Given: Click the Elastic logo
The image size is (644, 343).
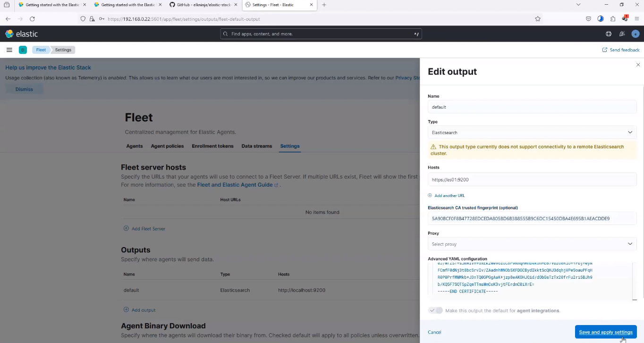Looking at the screenshot, I should (x=22, y=34).
